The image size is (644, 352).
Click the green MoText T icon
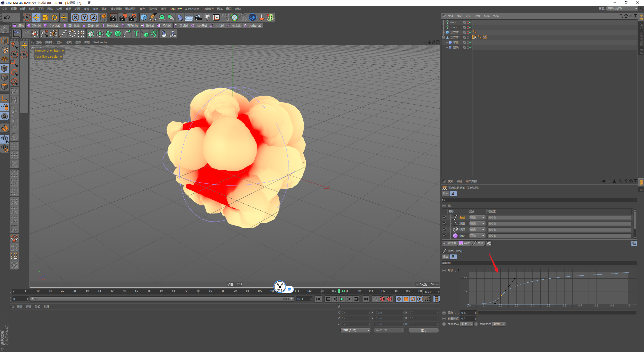(136, 34)
